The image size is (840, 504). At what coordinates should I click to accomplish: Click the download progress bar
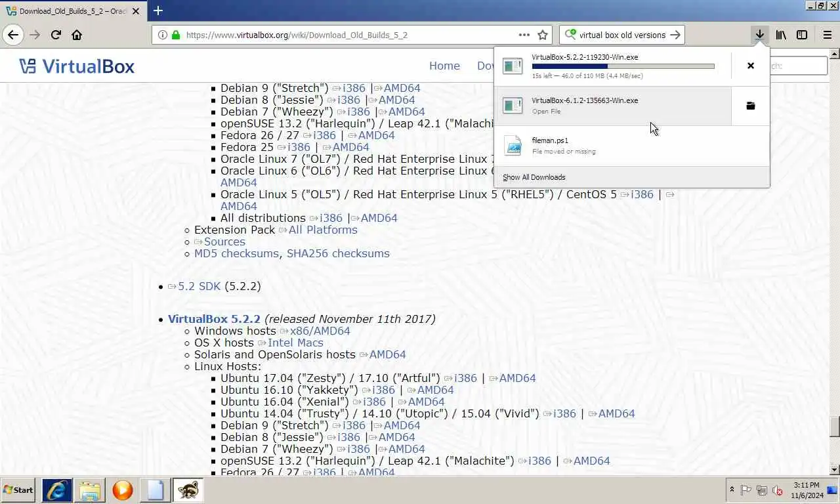(x=623, y=66)
